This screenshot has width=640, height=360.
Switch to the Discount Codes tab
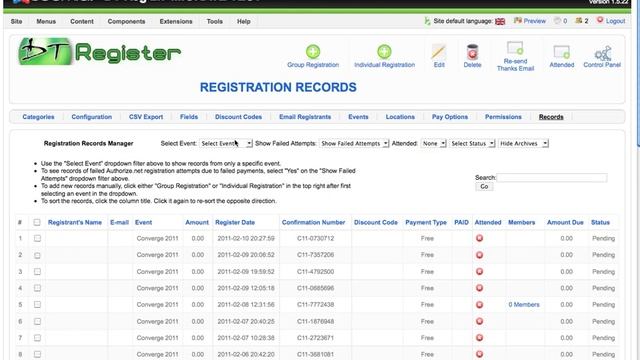point(238,117)
